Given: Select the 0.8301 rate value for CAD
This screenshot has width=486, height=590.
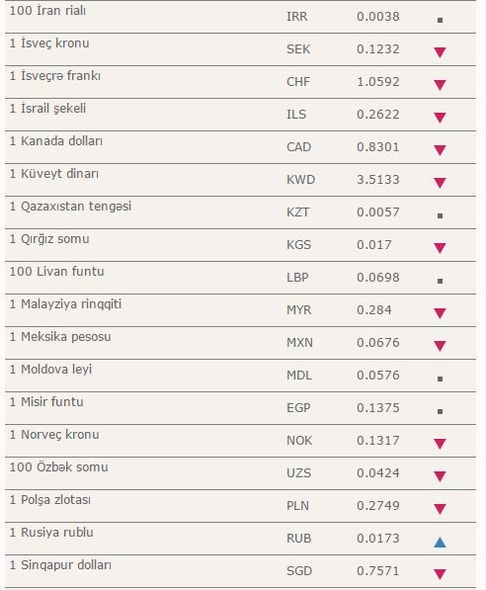Looking at the screenshot, I should [x=378, y=147].
